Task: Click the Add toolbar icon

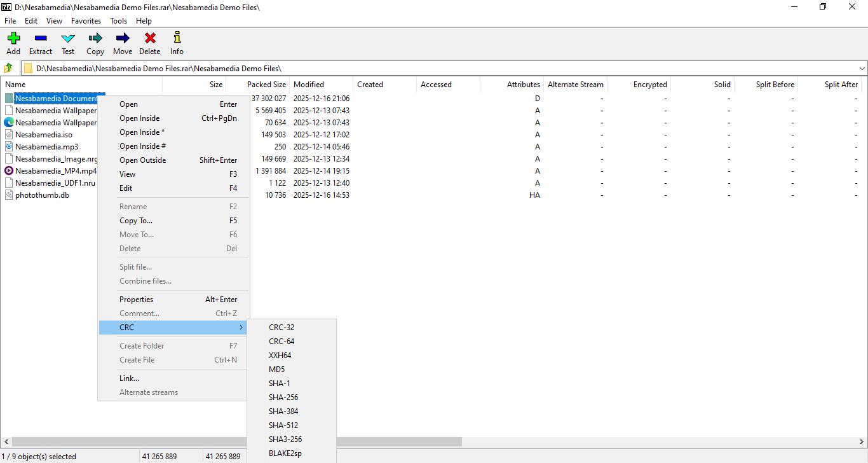Action: (13, 39)
